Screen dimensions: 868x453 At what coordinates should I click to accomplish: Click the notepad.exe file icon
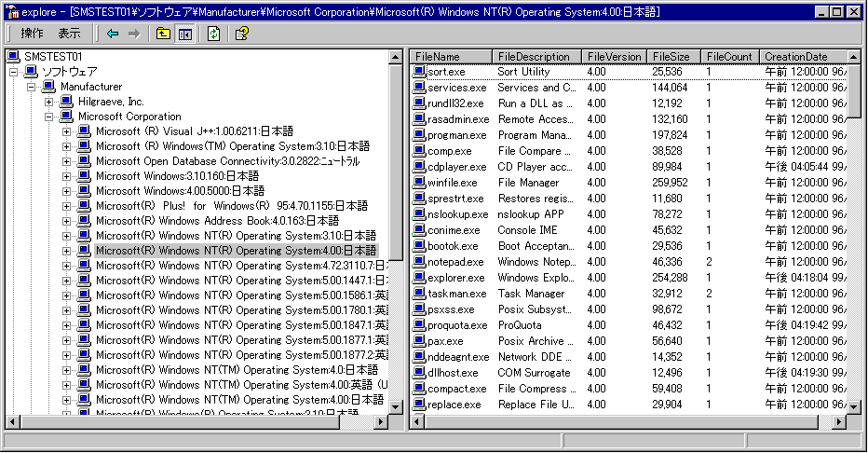click(x=420, y=262)
